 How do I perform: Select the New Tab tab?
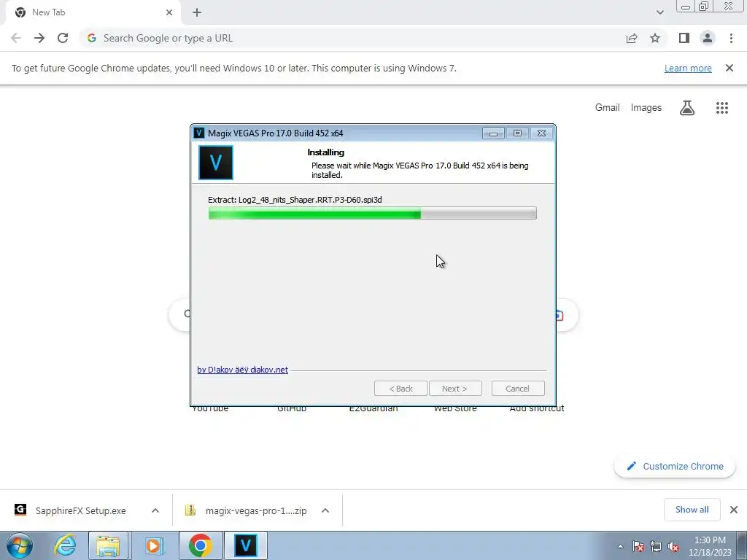pyautogui.click(x=93, y=12)
